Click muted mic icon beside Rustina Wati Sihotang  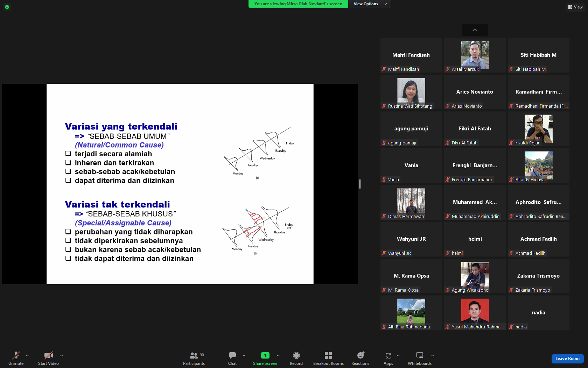tap(384, 106)
